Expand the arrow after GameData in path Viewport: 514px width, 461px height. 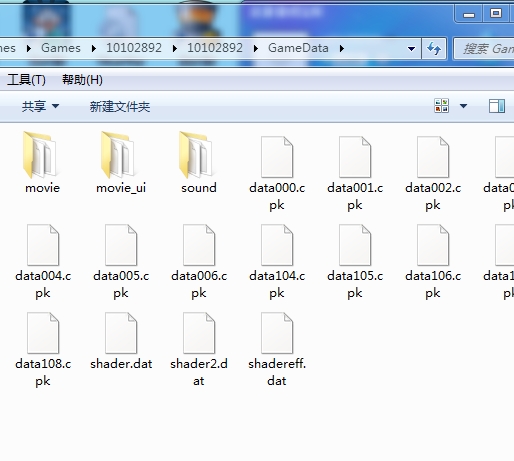[x=342, y=49]
